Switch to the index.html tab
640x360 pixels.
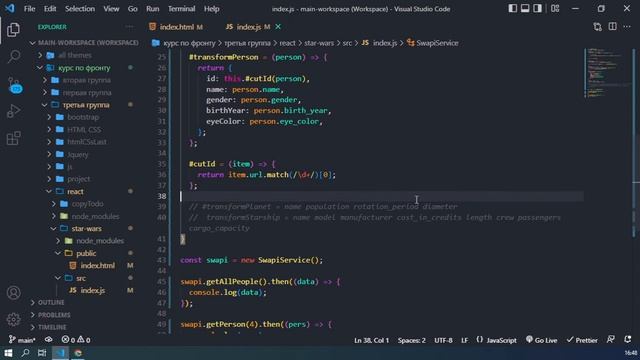[176, 27]
